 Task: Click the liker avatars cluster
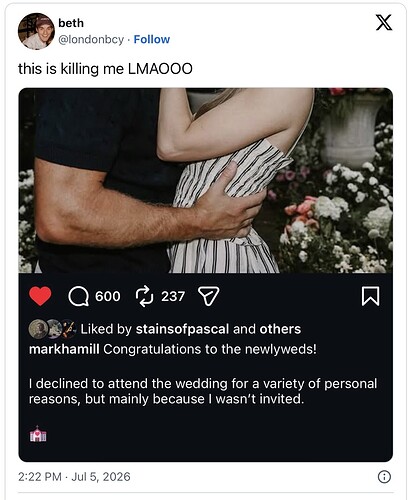52,329
